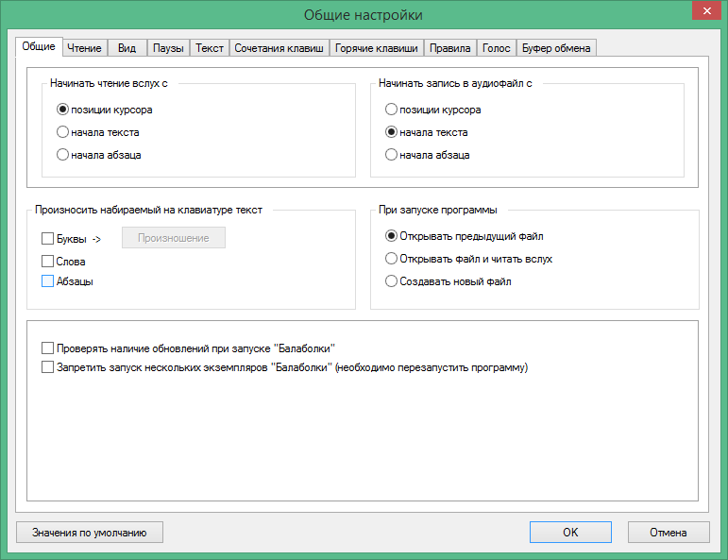Image resolution: width=728 pixels, height=560 pixels.
Task: Choose audio recording from позиции курсора
Action: pyautogui.click(x=392, y=110)
